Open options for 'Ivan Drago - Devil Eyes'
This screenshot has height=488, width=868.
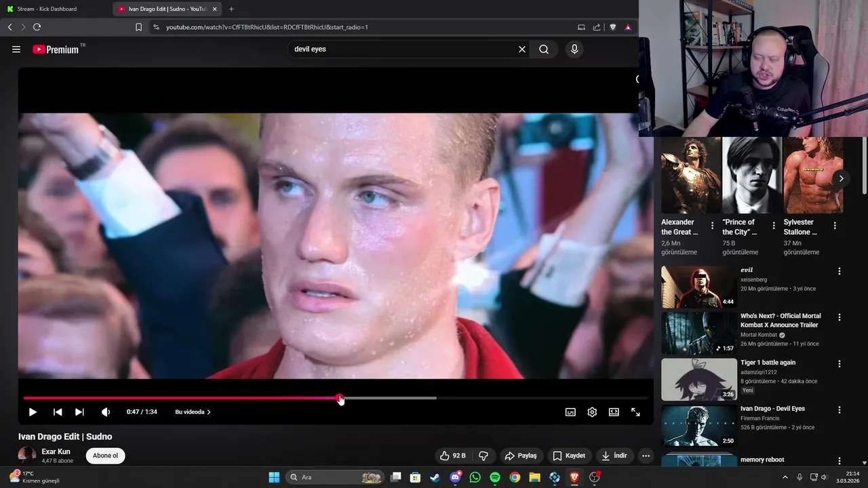[839, 410]
